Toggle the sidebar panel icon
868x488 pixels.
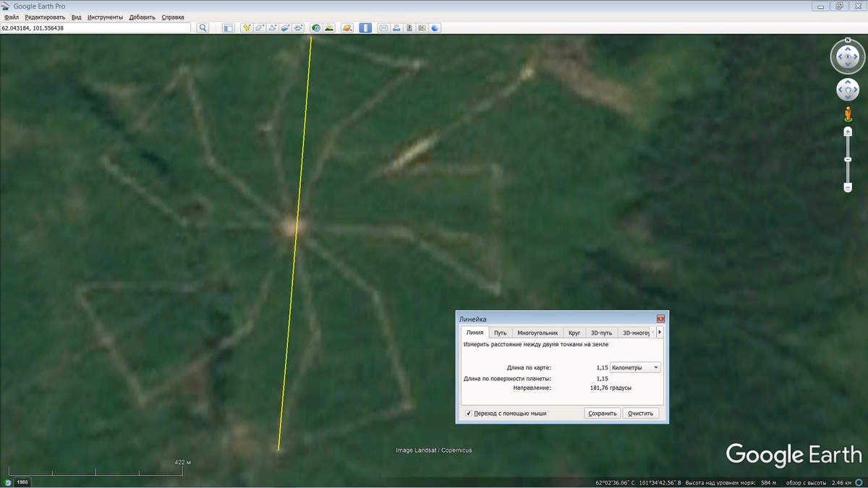[228, 28]
